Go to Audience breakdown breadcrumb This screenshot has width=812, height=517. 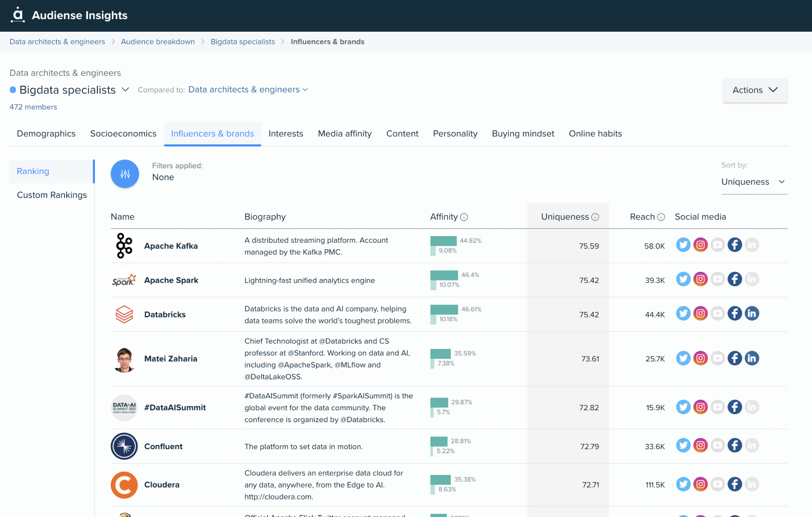(158, 42)
